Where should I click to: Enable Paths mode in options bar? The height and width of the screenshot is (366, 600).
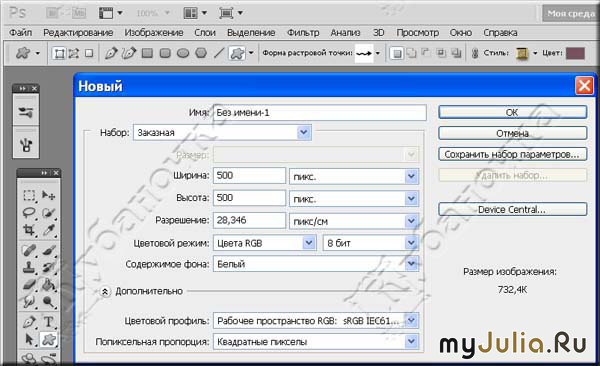click(73, 53)
